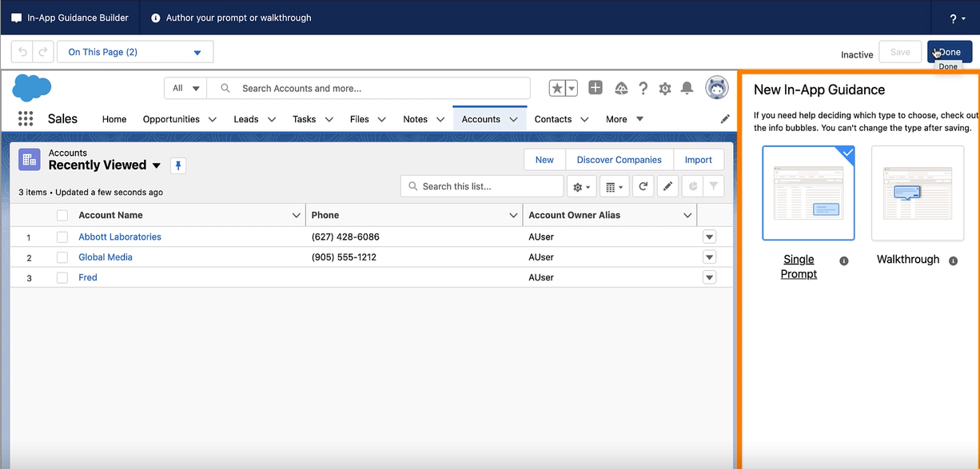Select the Single Prompt thumbnail
Screen dimensions: 980x469
(808, 193)
